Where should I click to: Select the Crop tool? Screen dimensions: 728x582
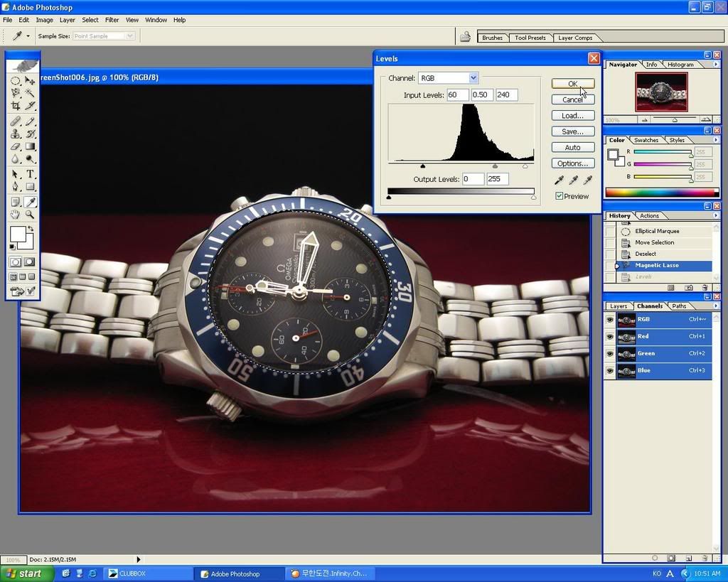(16, 106)
